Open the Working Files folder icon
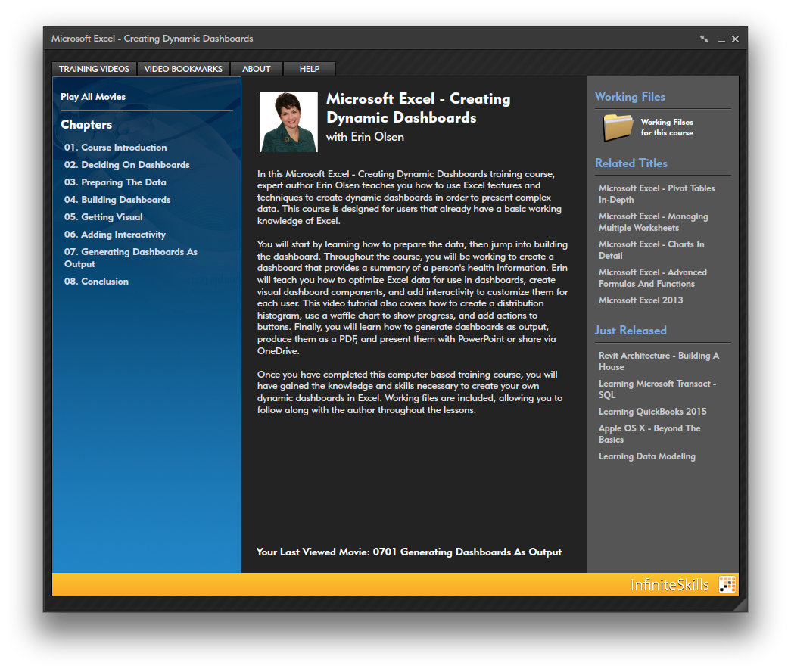 click(x=618, y=127)
